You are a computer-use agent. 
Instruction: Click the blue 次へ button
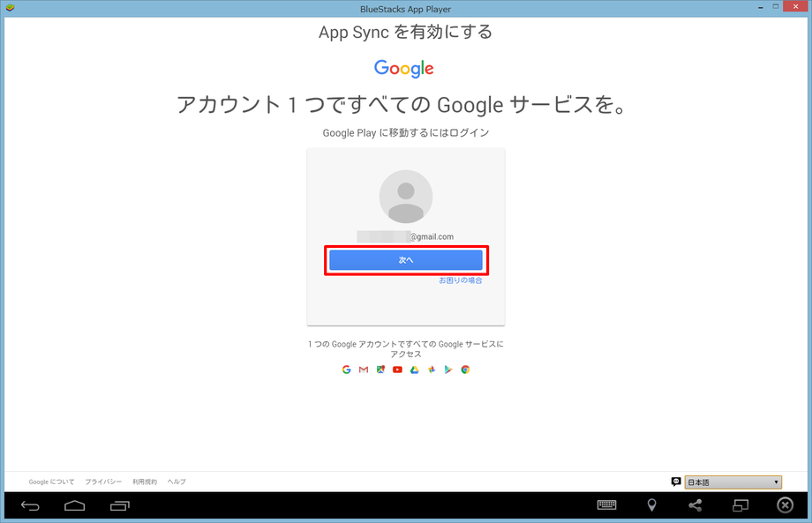click(405, 259)
